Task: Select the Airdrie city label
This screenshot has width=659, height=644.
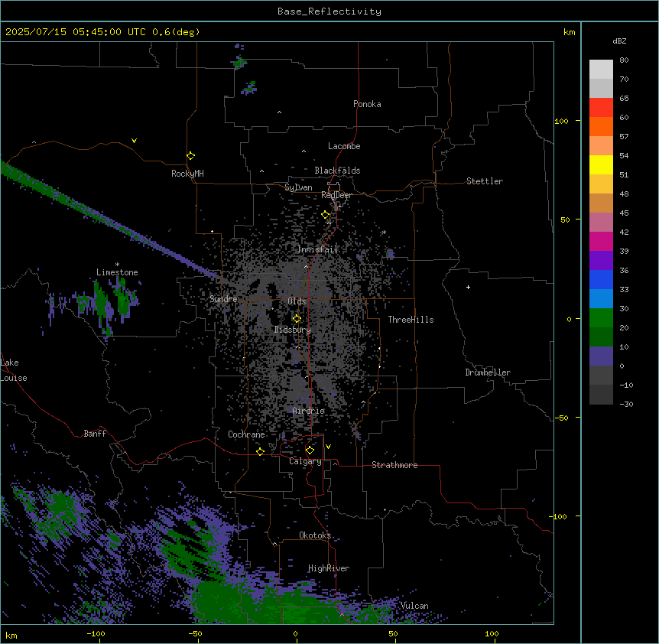Action: click(x=309, y=411)
